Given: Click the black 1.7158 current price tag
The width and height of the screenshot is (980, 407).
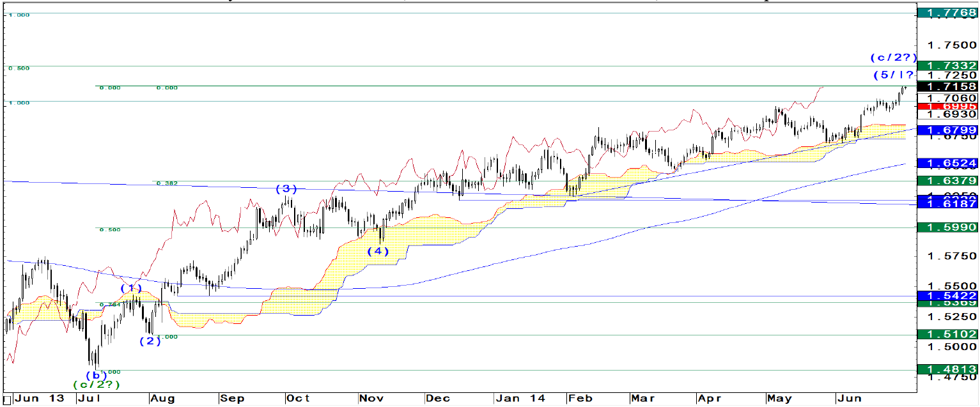Looking at the screenshot, I should click(x=947, y=86).
